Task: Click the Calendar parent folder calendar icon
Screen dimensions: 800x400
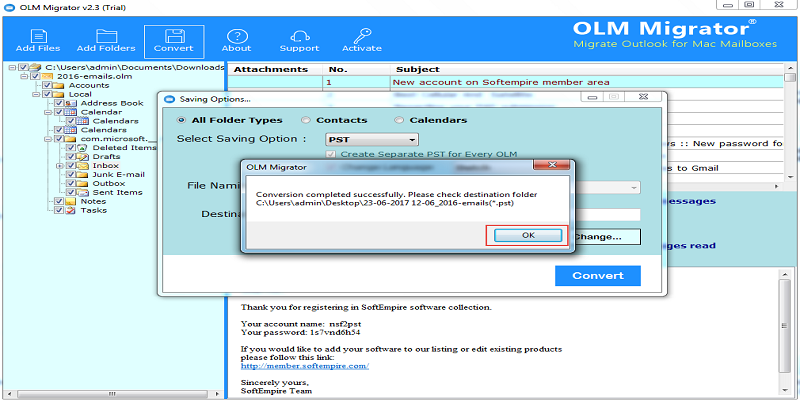Action: 71,112
